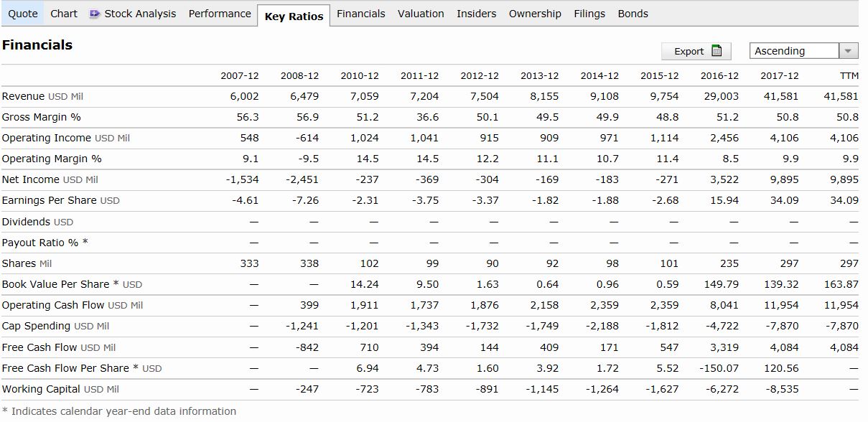Image resolution: width=868 pixels, height=422 pixels.
Task: Open the Financials tab
Action: click(360, 14)
